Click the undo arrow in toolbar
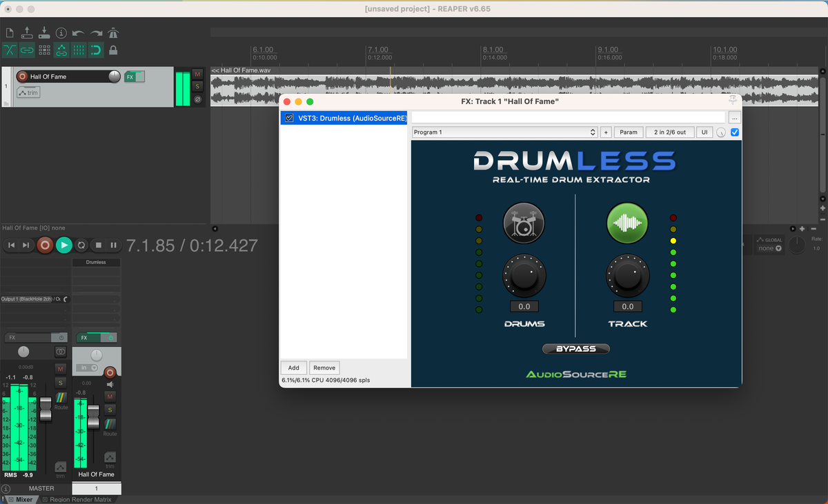The image size is (828, 504). click(x=79, y=33)
